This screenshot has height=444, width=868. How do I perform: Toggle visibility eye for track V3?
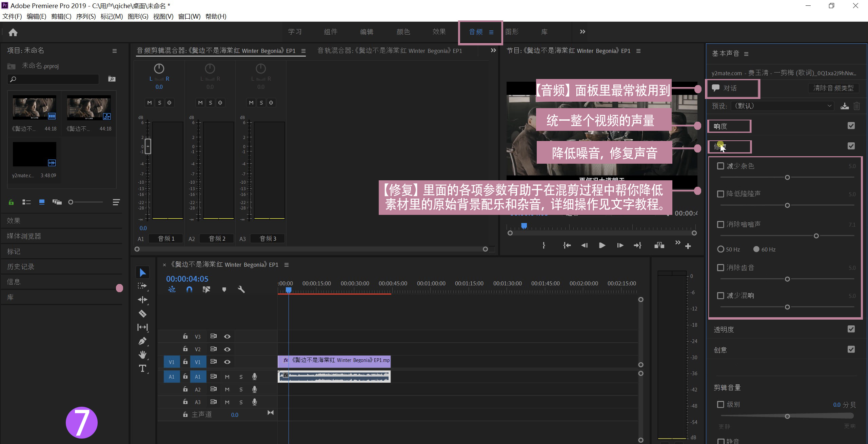point(227,337)
